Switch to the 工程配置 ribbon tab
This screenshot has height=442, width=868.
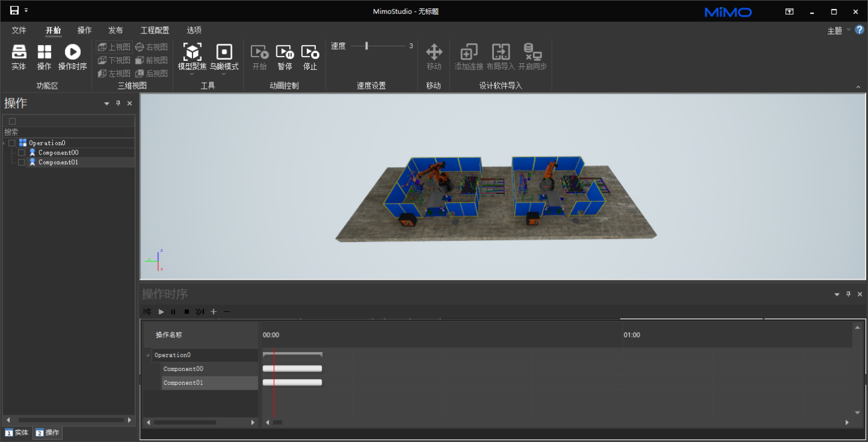pyautogui.click(x=155, y=30)
